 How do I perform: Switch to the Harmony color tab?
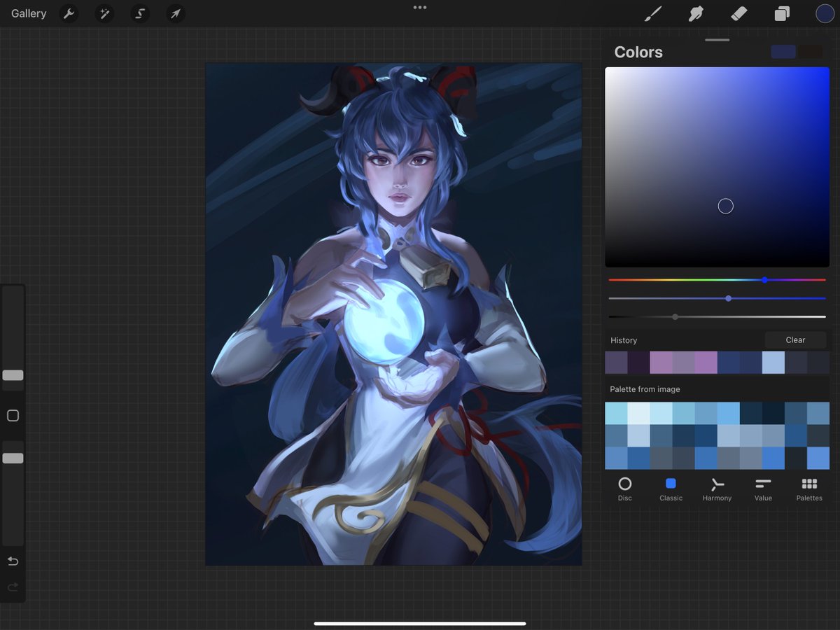tap(717, 489)
